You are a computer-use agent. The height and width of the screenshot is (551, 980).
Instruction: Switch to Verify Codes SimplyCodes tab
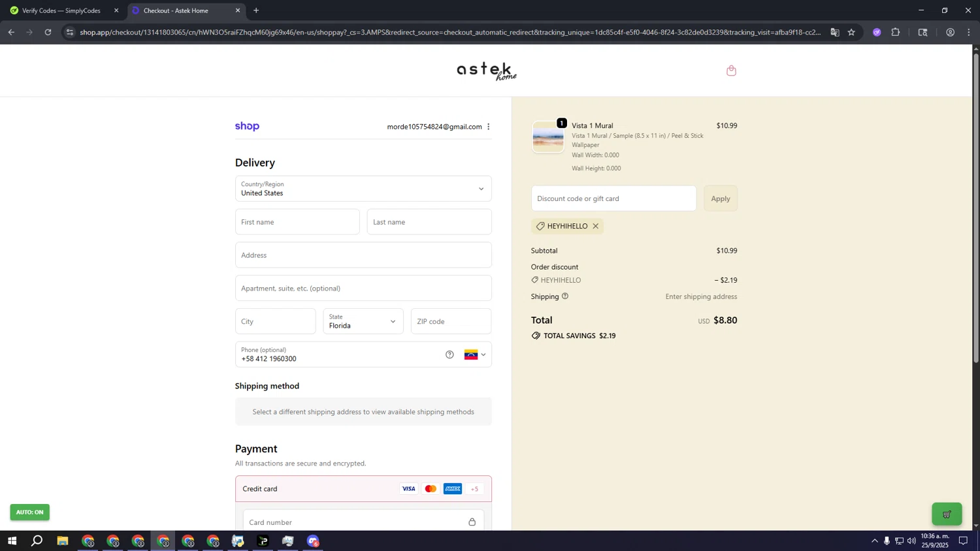[61, 10]
